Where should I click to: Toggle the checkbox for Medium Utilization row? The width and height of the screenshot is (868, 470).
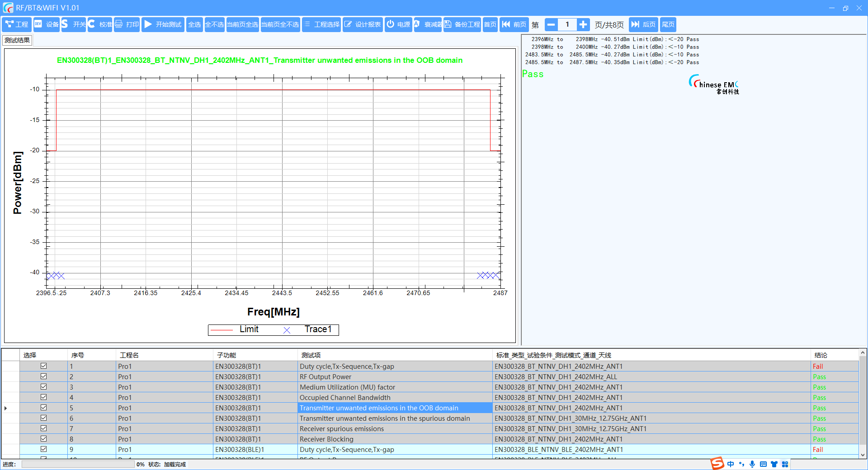click(44, 387)
